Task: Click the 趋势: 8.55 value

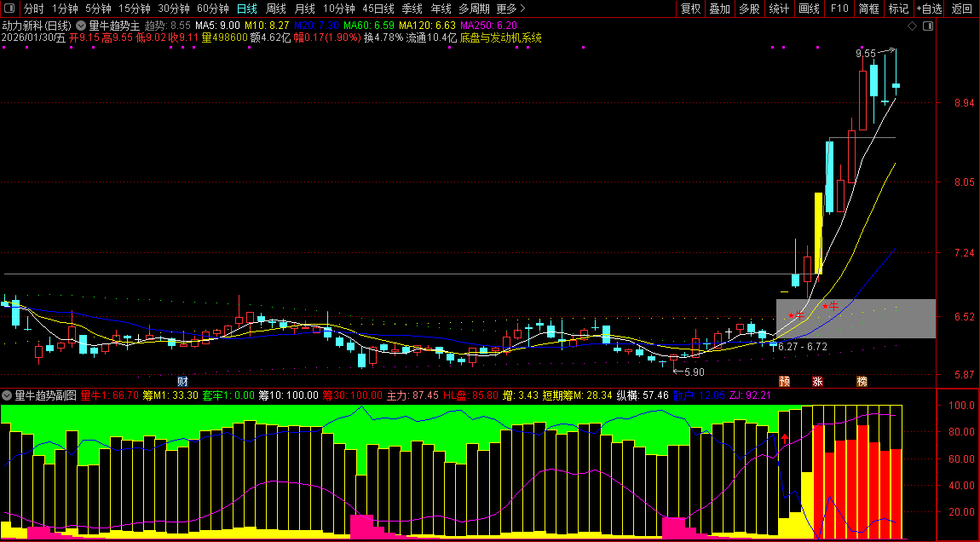Action: pos(168,26)
